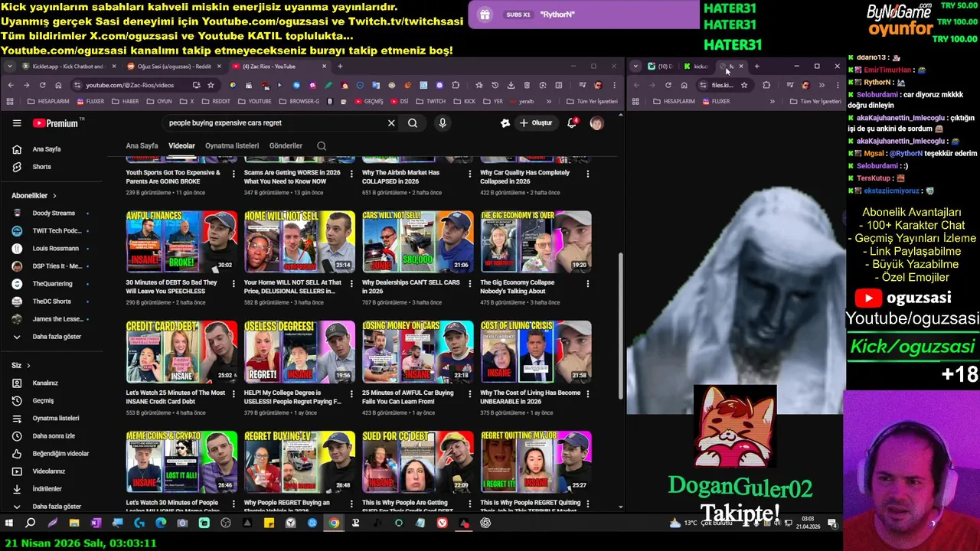The width and height of the screenshot is (980, 551).
Task: Bookmark the Zac-Rios videos page with star
Action: click(x=211, y=85)
